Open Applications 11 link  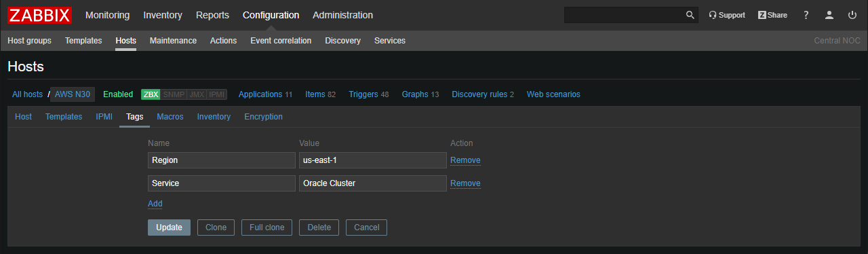coord(265,94)
